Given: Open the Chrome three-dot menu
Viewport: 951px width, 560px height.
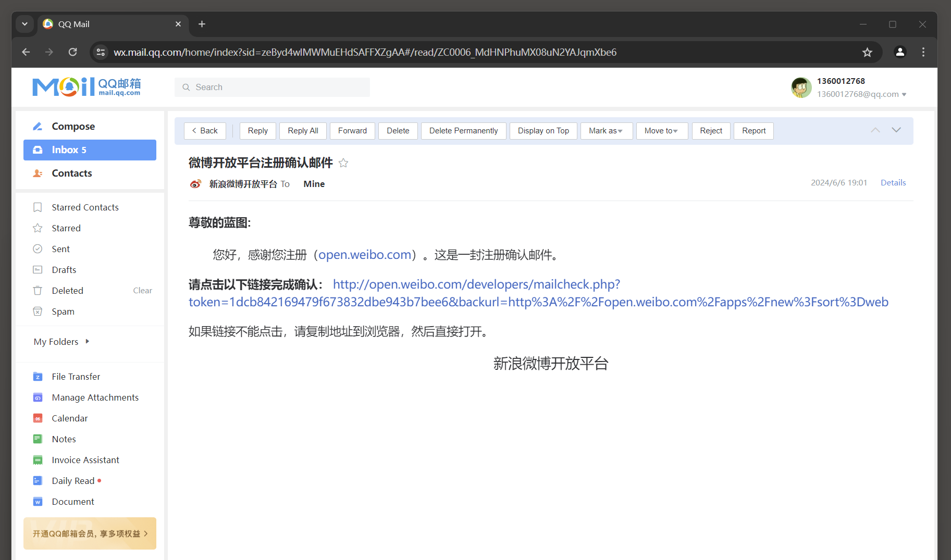Looking at the screenshot, I should coord(923,52).
